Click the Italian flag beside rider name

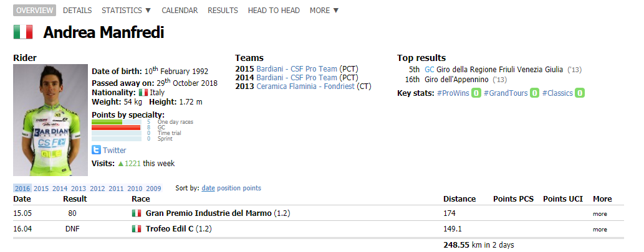(23, 32)
